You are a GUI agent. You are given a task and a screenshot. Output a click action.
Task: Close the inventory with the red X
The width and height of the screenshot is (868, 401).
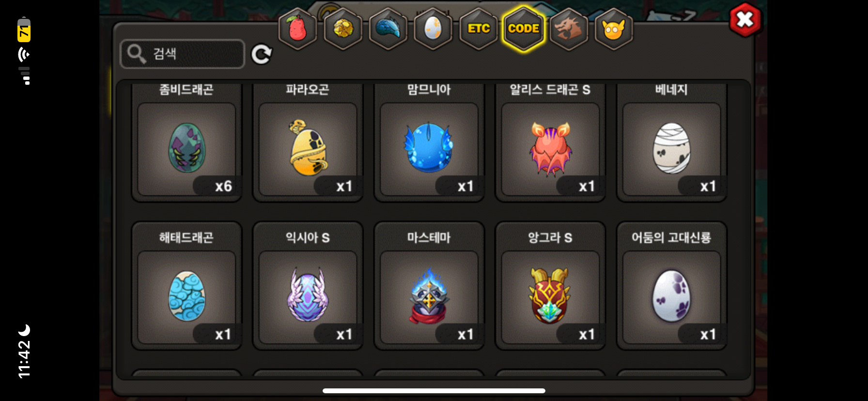pyautogui.click(x=745, y=20)
